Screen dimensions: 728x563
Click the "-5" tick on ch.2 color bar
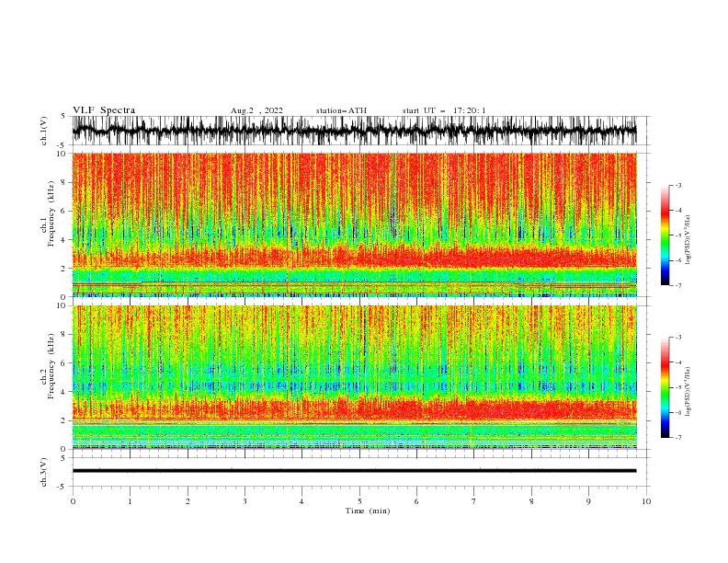tap(677, 387)
